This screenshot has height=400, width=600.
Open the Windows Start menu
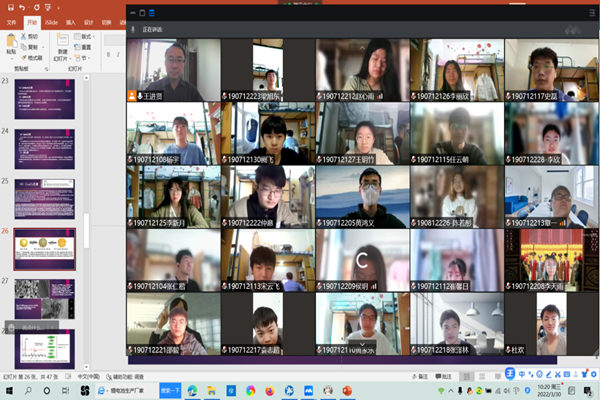click(8, 389)
